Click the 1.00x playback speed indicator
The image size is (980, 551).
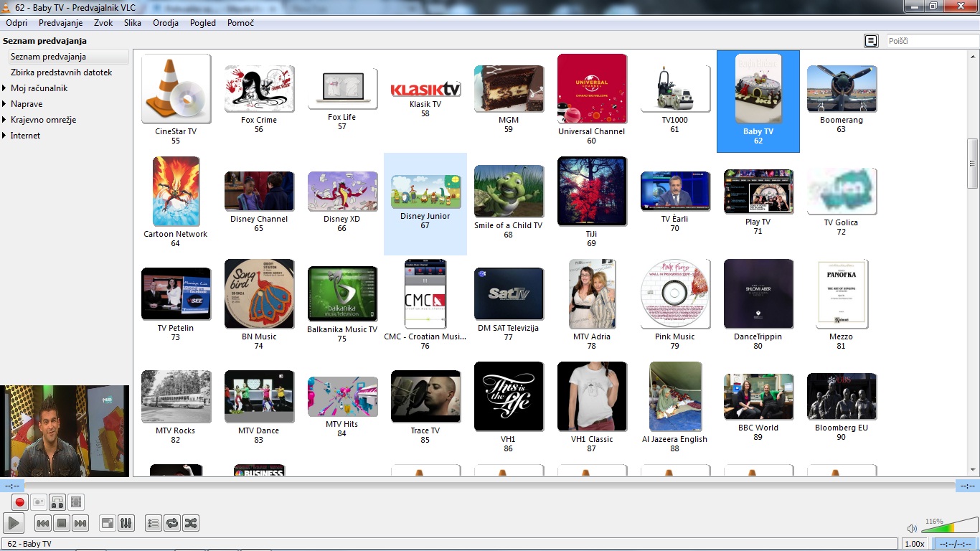point(914,544)
